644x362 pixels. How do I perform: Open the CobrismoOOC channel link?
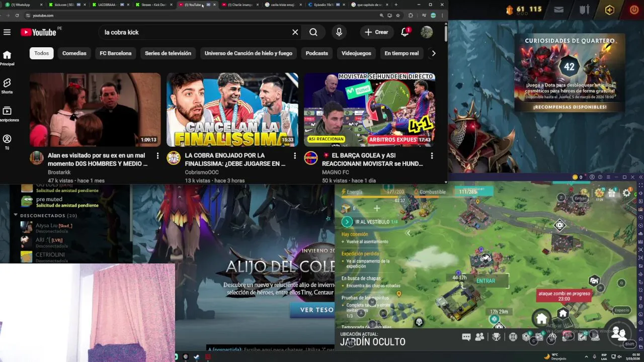(202, 172)
